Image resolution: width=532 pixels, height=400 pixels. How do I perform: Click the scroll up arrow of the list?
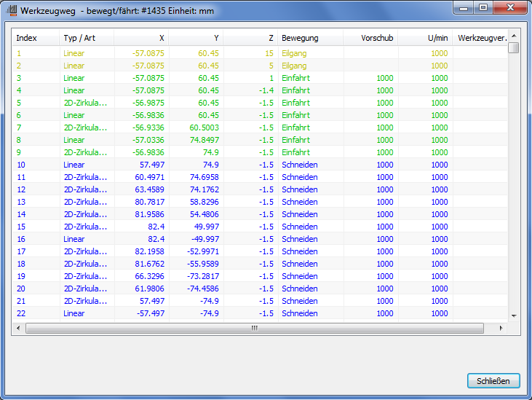pyautogui.click(x=514, y=36)
